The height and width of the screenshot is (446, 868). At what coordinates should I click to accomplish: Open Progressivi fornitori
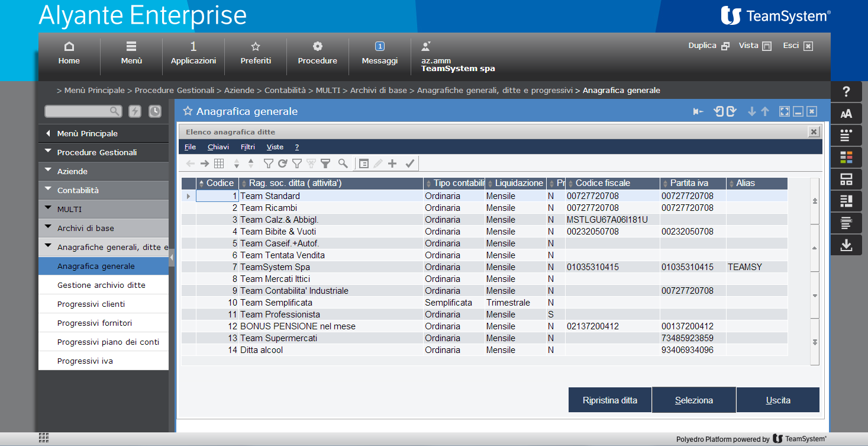click(104, 323)
